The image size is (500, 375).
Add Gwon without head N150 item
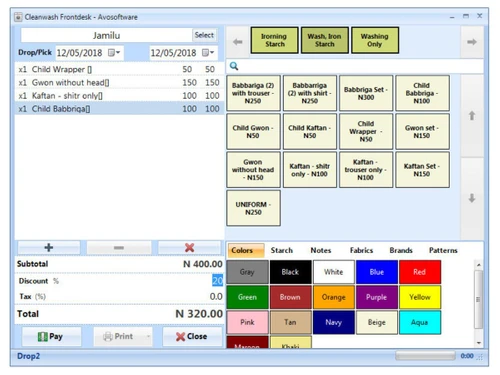click(253, 170)
